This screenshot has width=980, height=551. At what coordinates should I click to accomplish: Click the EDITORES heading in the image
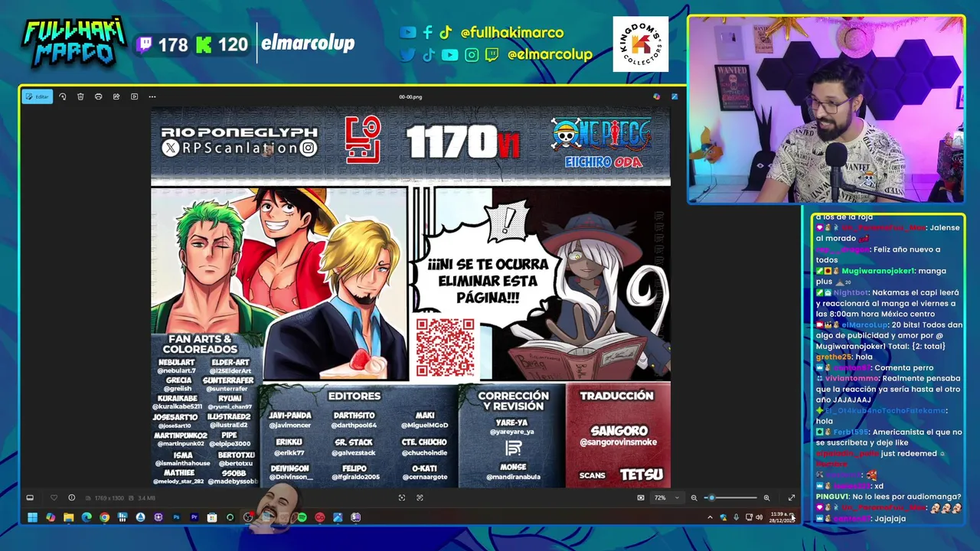click(354, 396)
